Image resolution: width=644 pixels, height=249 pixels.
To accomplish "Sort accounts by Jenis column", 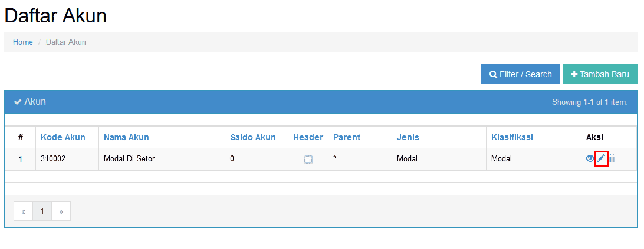I will [408, 137].
